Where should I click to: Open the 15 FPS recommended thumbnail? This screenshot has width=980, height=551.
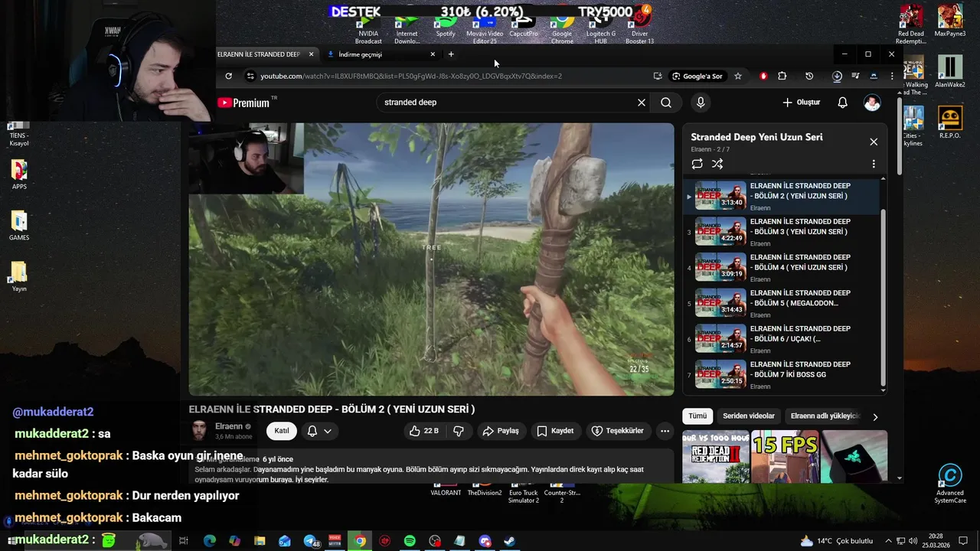[x=785, y=457]
